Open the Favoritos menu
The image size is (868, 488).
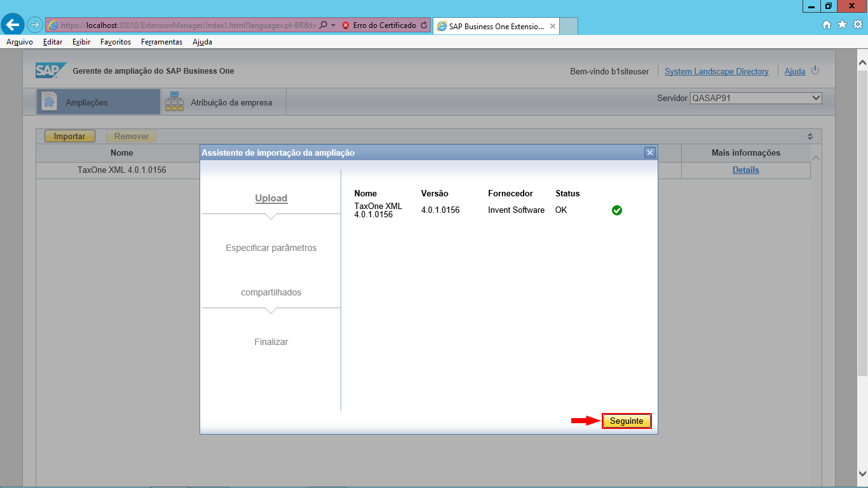pyautogui.click(x=116, y=42)
